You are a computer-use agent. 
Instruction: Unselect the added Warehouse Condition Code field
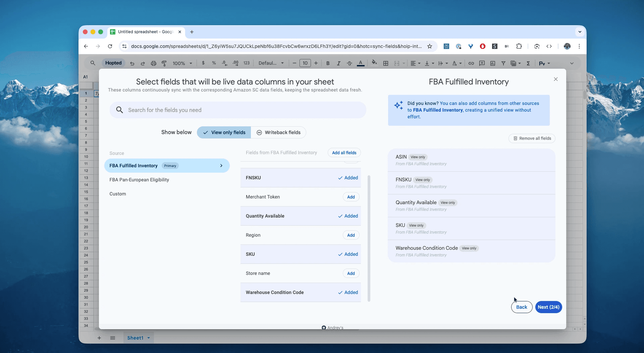coord(348,292)
